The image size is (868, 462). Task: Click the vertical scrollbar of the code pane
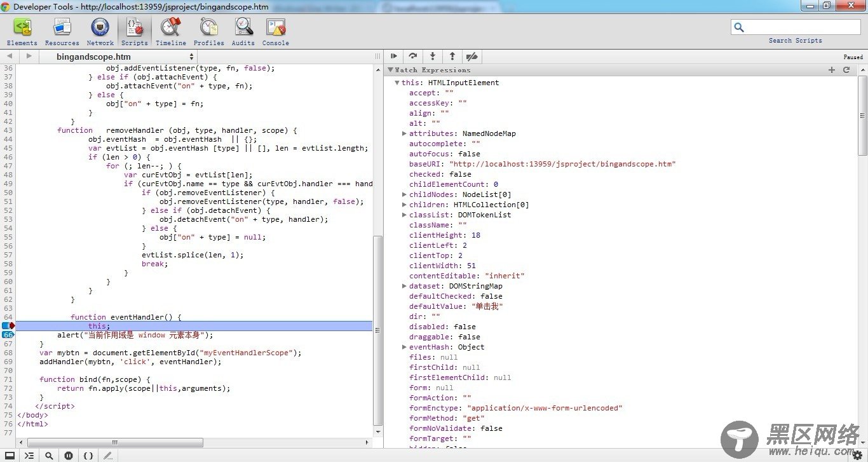tap(378, 329)
